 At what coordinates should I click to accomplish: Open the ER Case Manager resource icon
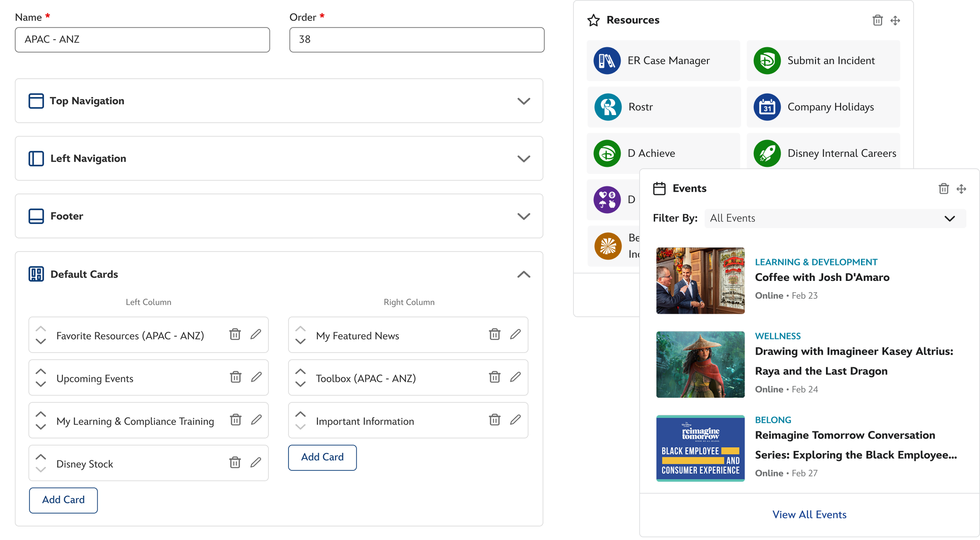coord(607,61)
